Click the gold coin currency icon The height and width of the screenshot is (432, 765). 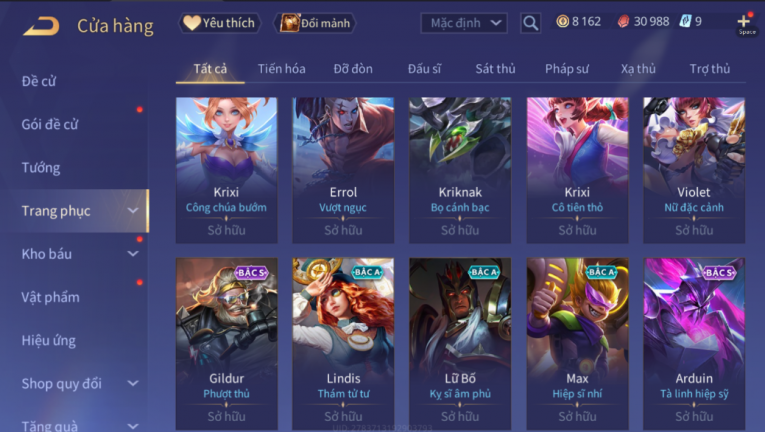563,21
